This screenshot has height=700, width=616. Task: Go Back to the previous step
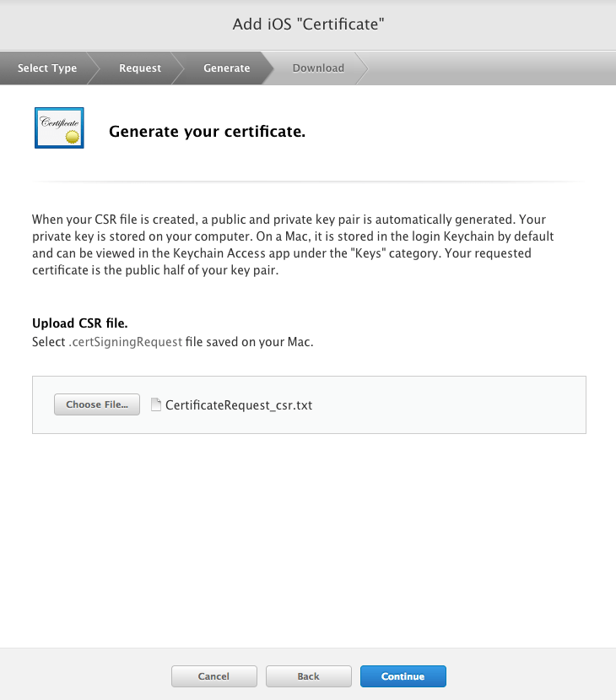pos(309,676)
